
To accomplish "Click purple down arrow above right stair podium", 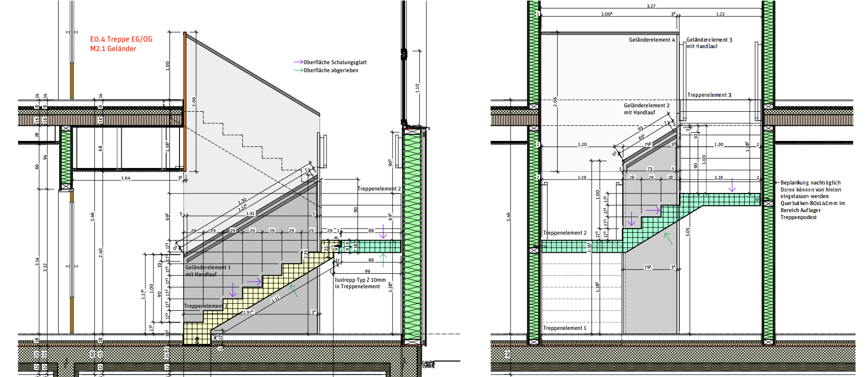I will pyautogui.click(x=732, y=185).
